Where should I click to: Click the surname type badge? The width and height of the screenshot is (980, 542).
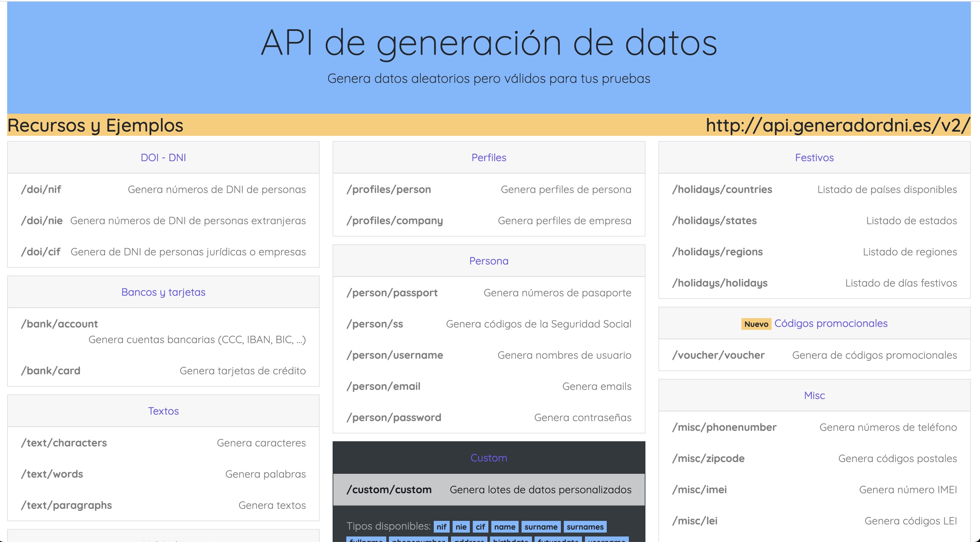[541, 527]
